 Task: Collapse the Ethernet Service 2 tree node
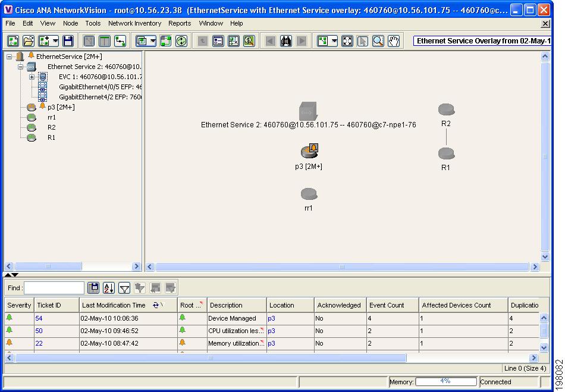(x=21, y=67)
